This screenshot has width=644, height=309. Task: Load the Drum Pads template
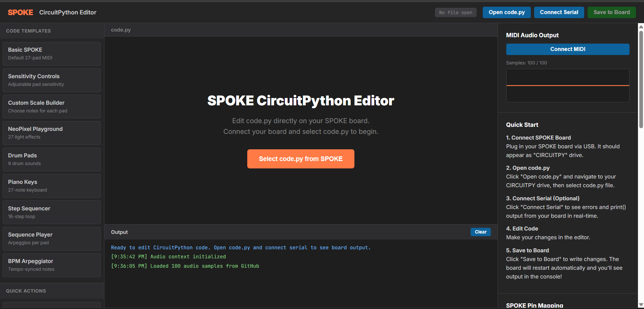52,159
